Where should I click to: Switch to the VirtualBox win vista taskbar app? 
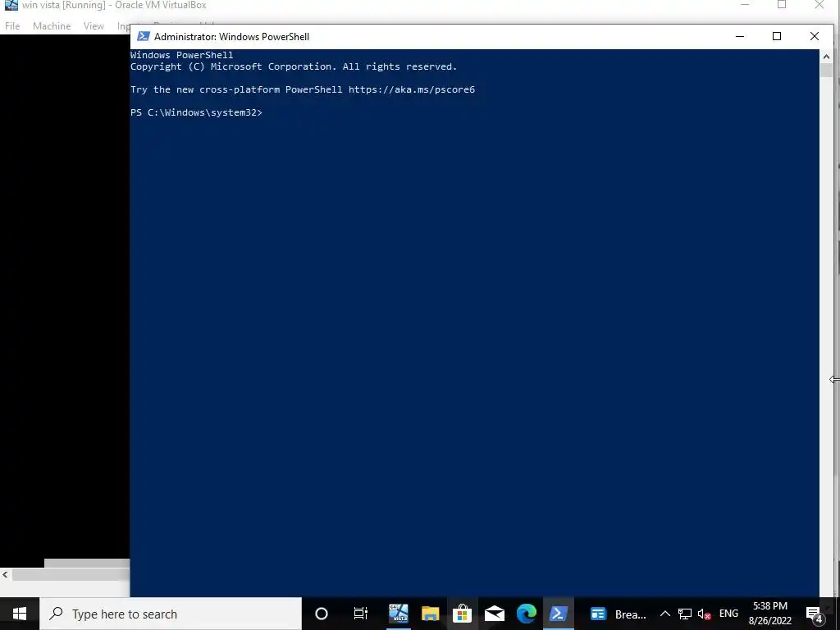[x=398, y=614]
